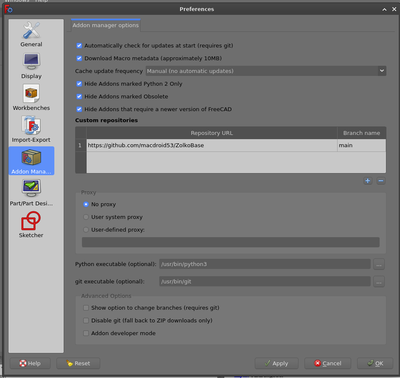Uncheck Hide Addons marked Obsolete
Screen dimensions: 400x378
pyautogui.click(x=79, y=97)
